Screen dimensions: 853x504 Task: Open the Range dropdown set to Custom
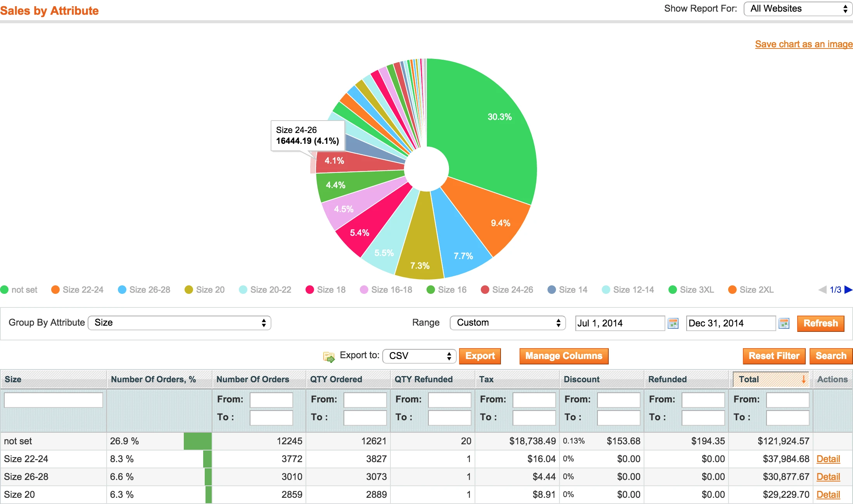[507, 323]
